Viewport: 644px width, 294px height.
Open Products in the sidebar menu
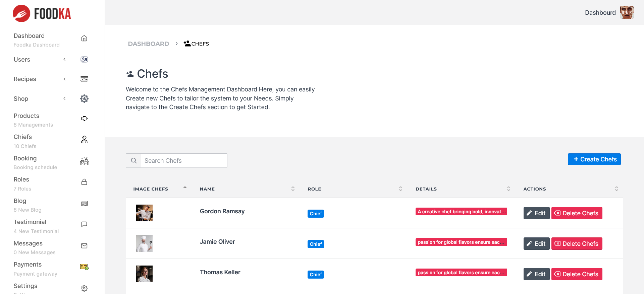[26, 116]
